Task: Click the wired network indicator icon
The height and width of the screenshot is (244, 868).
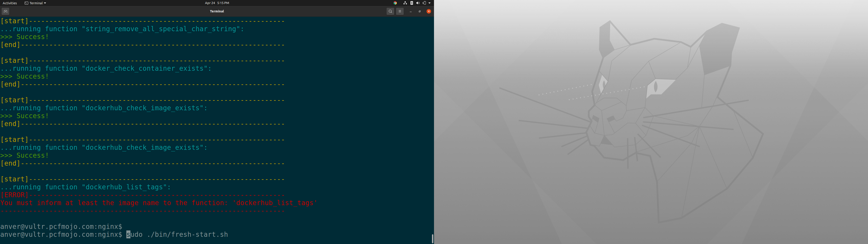Action: [405, 3]
